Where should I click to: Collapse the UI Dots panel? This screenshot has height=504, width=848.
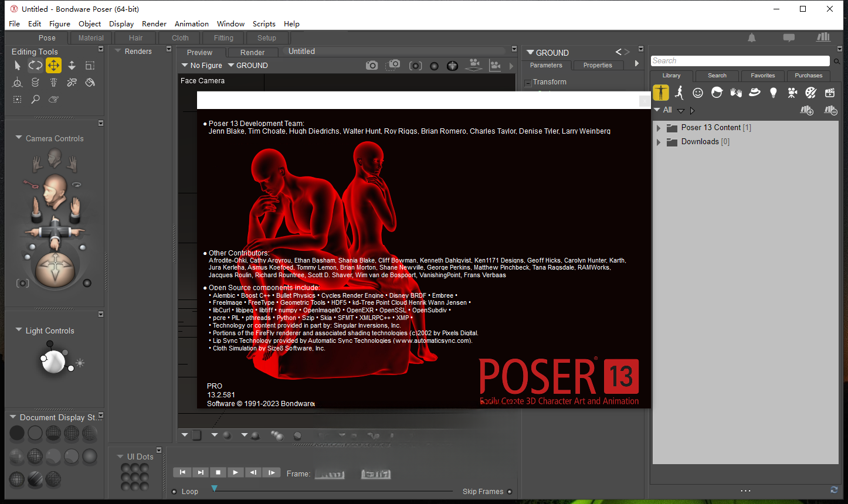click(121, 457)
